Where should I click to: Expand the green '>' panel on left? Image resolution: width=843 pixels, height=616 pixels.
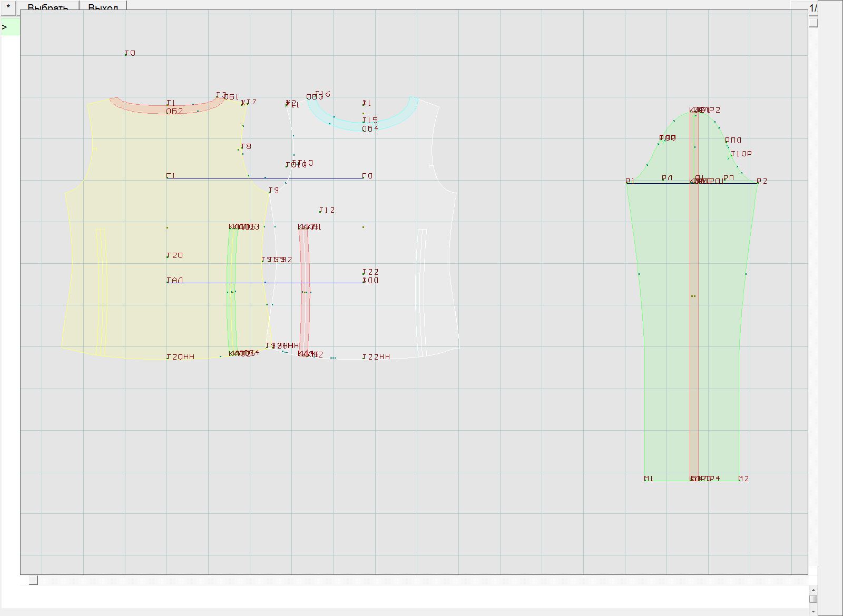coord(9,27)
